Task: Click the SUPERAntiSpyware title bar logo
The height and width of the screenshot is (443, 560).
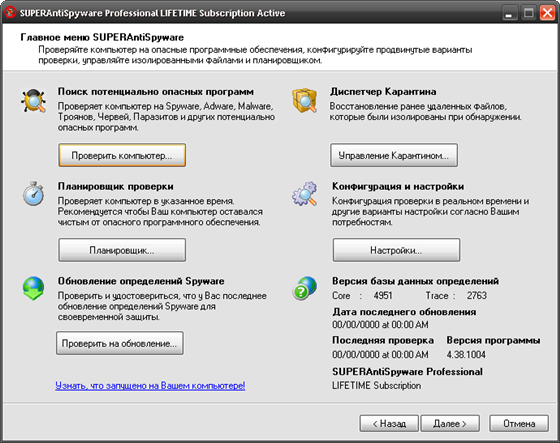Action: click(10, 13)
